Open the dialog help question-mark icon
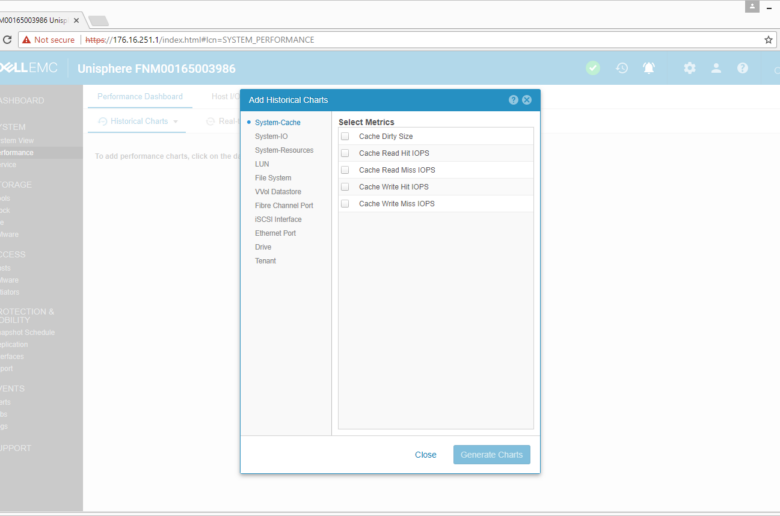 click(x=513, y=100)
